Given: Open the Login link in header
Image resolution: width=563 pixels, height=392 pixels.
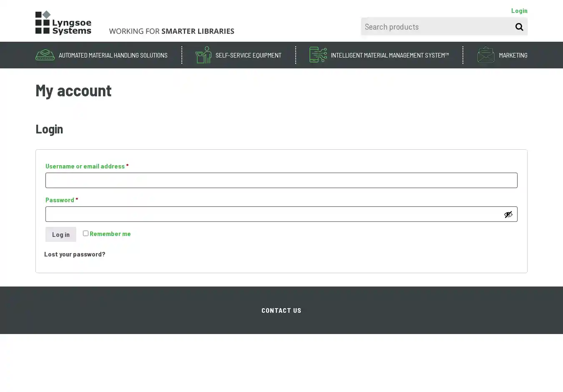Looking at the screenshot, I should pyautogui.click(x=519, y=10).
